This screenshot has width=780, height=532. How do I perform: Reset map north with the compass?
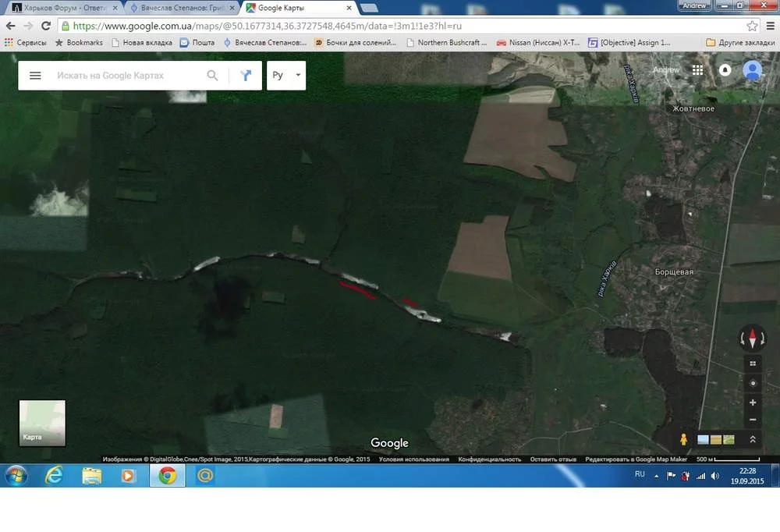752,338
